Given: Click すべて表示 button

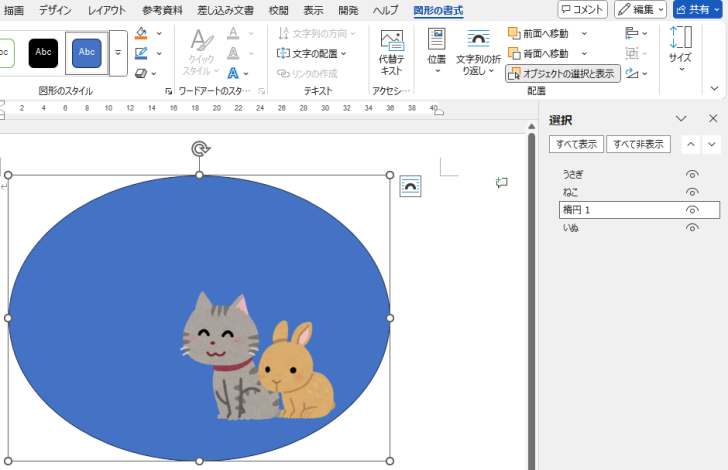Looking at the screenshot, I should pyautogui.click(x=576, y=144).
